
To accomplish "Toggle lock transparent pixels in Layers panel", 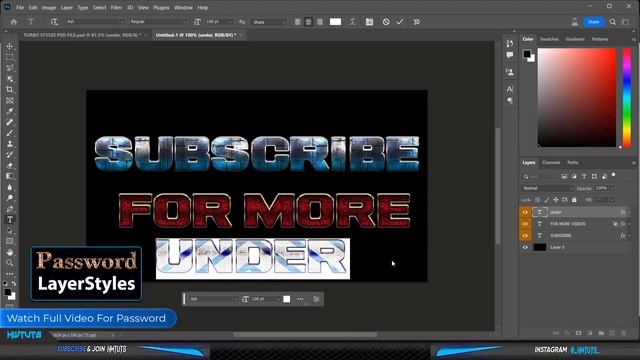I will coord(538,200).
